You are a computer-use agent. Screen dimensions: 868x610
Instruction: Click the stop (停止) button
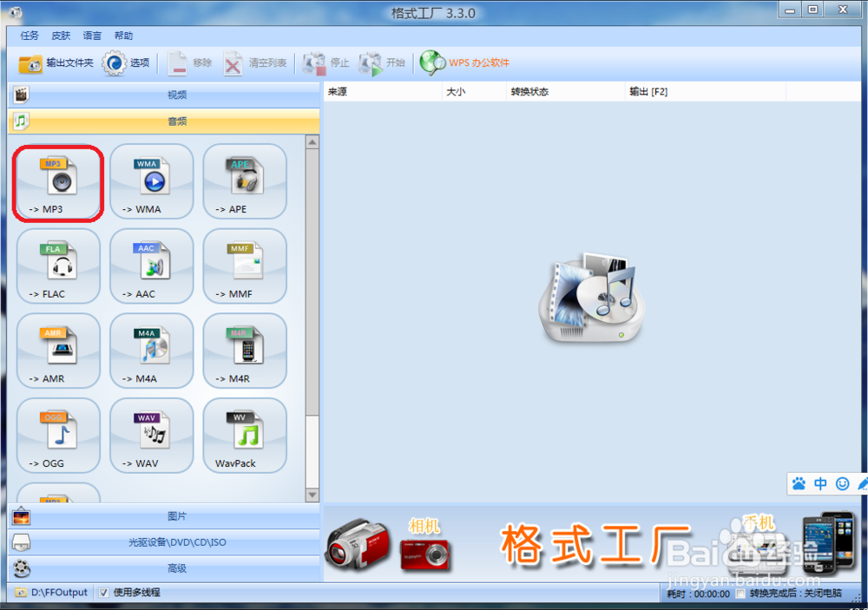pos(326,63)
